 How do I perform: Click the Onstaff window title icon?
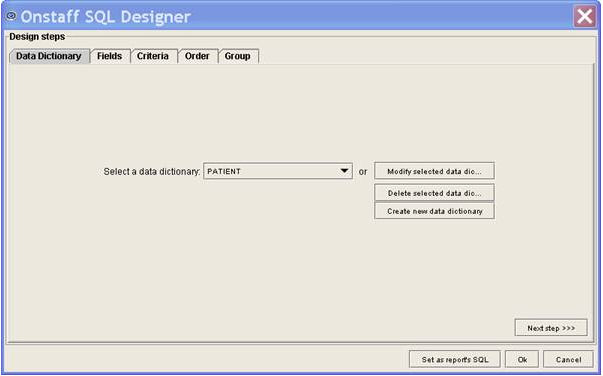click(x=12, y=16)
